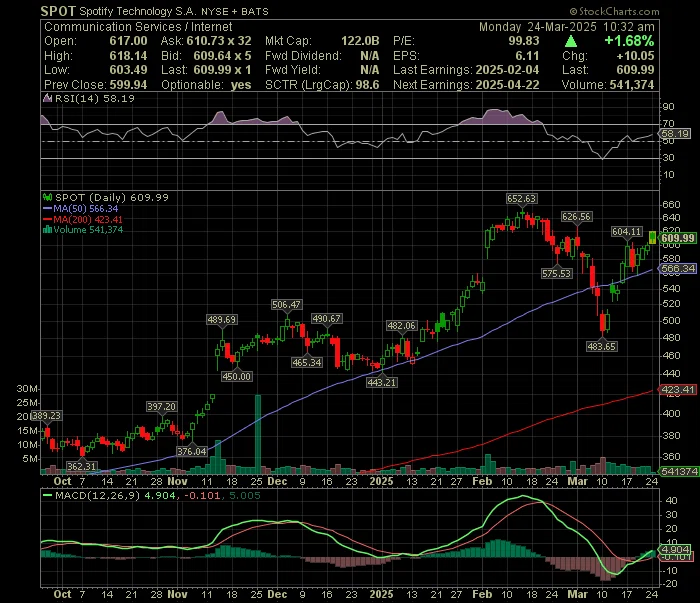
Task: Click the Last Earnings 2025-02-04 value
Action: (x=507, y=70)
